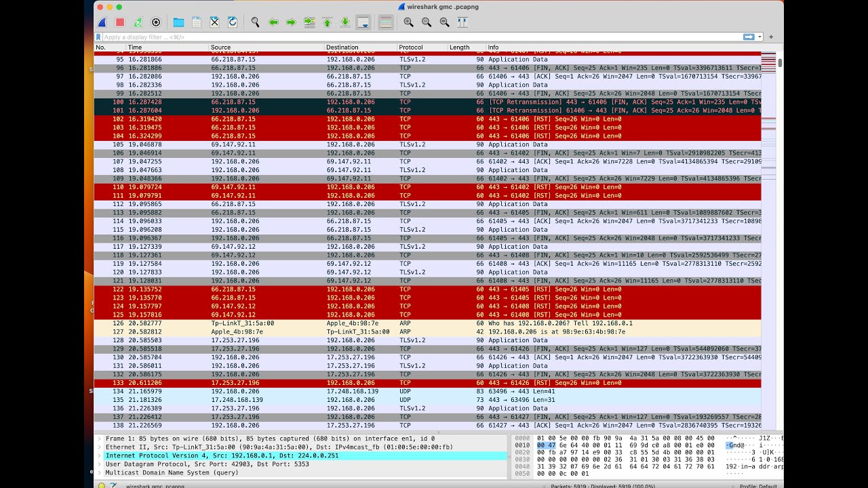The height and width of the screenshot is (488, 868).
Task: Select packet 127 ARP reply from Apple_4b:98:7e
Action: coord(427,332)
